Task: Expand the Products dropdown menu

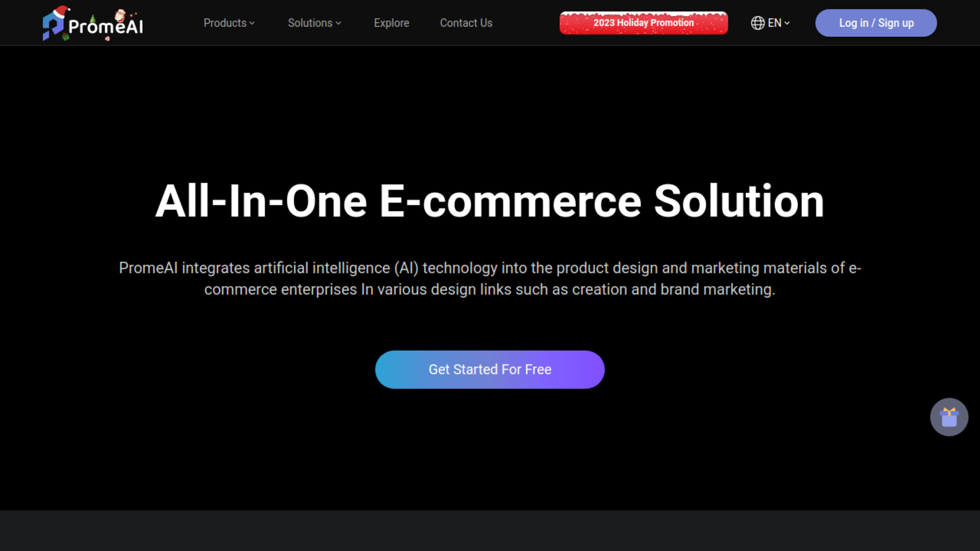Action: coord(229,23)
